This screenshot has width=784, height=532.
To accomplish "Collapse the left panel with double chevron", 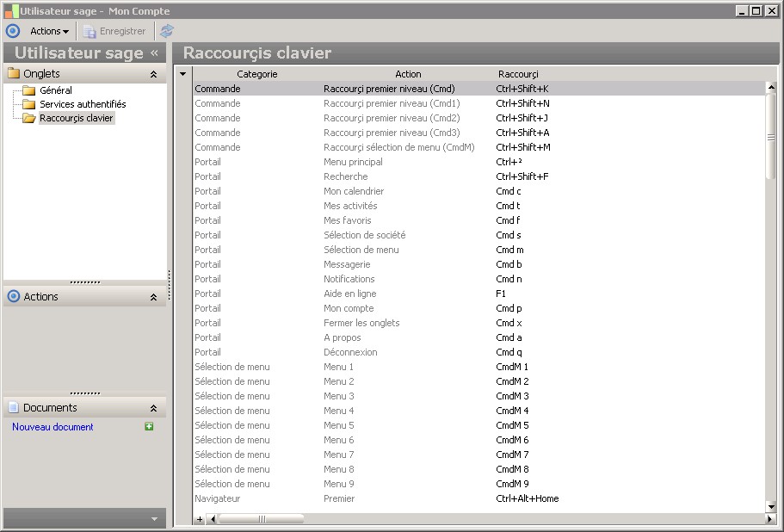I will point(154,53).
